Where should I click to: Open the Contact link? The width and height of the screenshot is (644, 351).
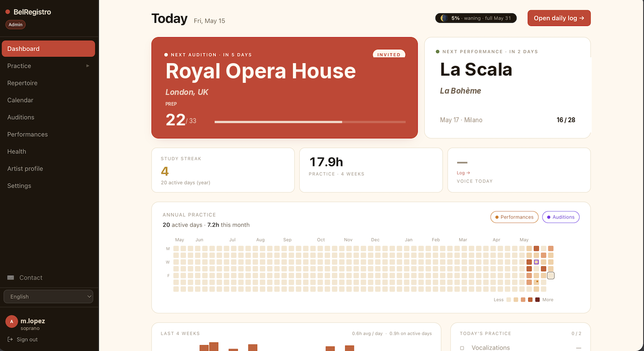[x=25, y=278]
